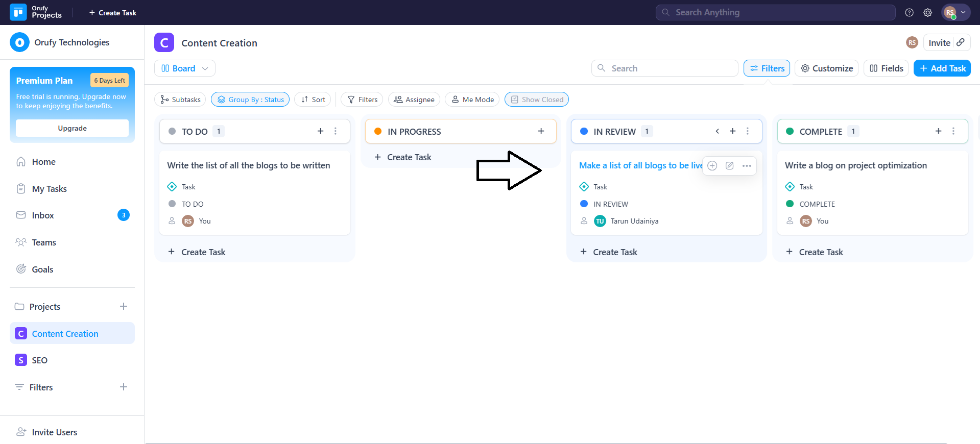Open Group By: Status dropdown
This screenshot has height=444, width=980.
click(x=250, y=100)
